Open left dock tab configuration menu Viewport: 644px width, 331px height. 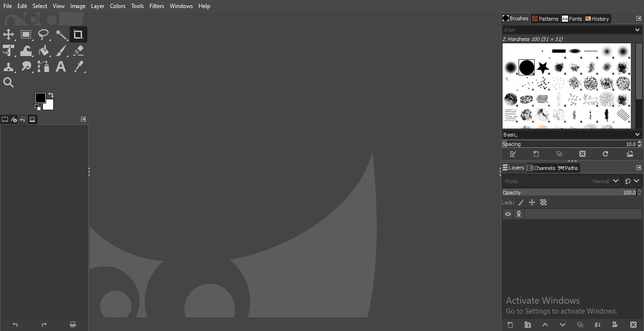pyautogui.click(x=83, y=119)
